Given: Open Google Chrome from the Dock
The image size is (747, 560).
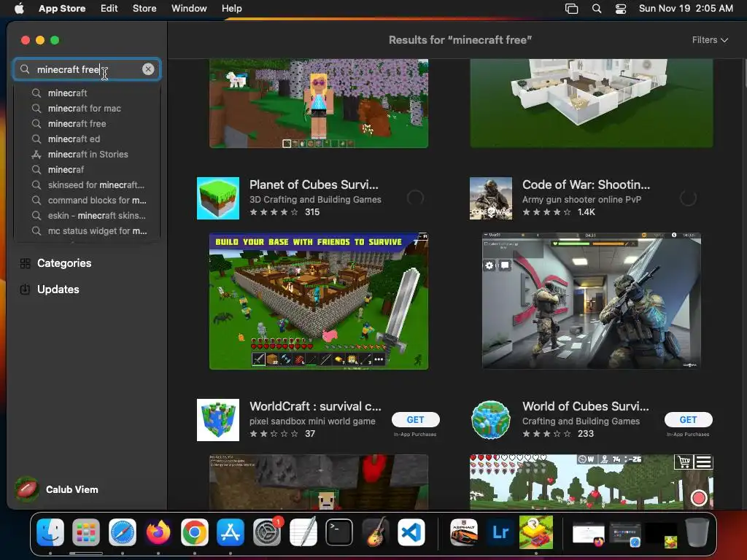Looking at the screenshot, I should tap(194, 532).
